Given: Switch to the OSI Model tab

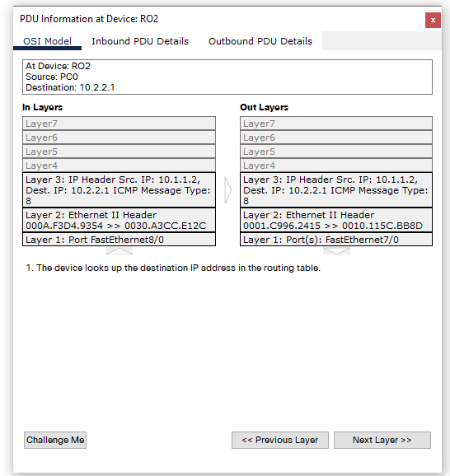Looking at the screenshot, I should pyautogui.click(x=48, y=41).
